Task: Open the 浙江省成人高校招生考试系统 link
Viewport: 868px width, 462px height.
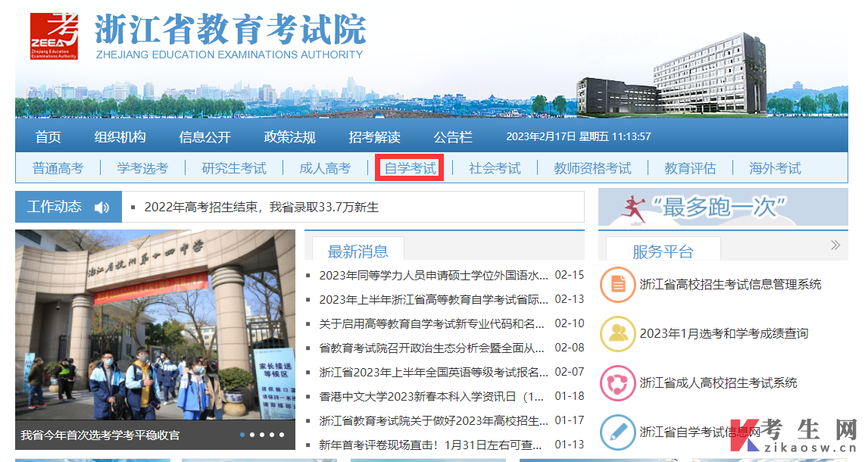Action: tap(718, 383)
